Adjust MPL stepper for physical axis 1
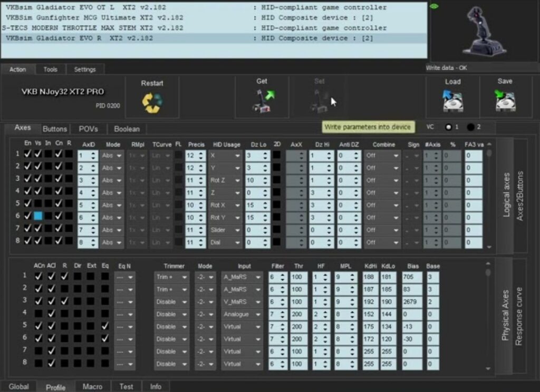The width and height of the screenshot is (540, 392). [x=352, y=277]
